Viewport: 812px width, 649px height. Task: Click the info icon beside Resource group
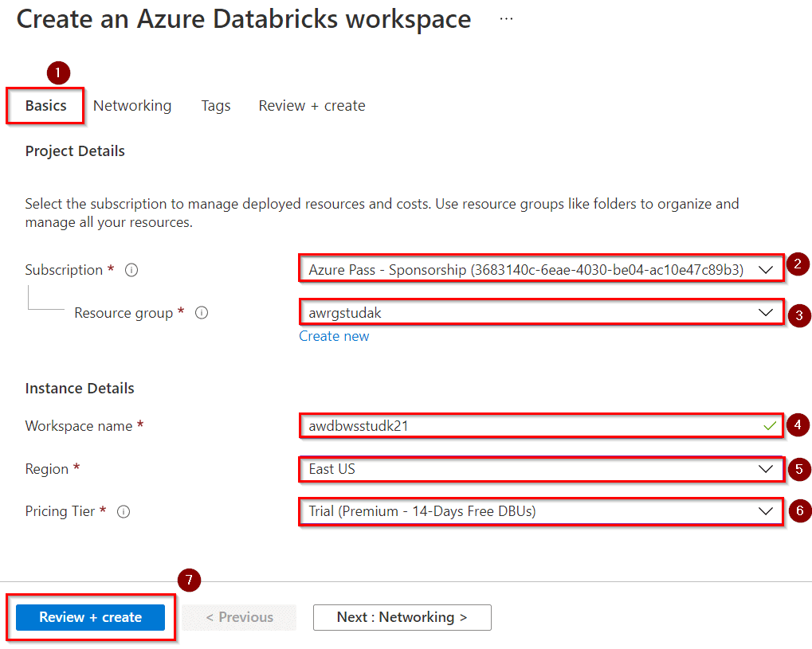point(201,313)
